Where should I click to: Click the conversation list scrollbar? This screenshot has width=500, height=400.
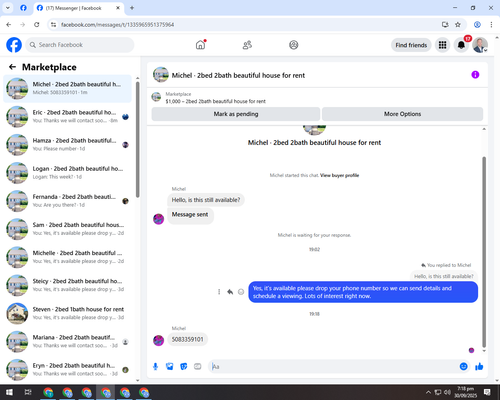(138, 139)
